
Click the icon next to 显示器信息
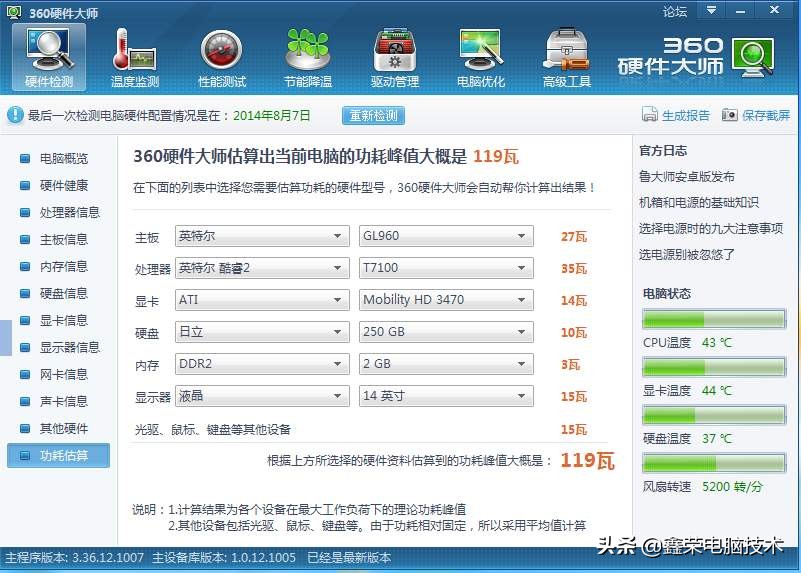(x=25, y=348)
